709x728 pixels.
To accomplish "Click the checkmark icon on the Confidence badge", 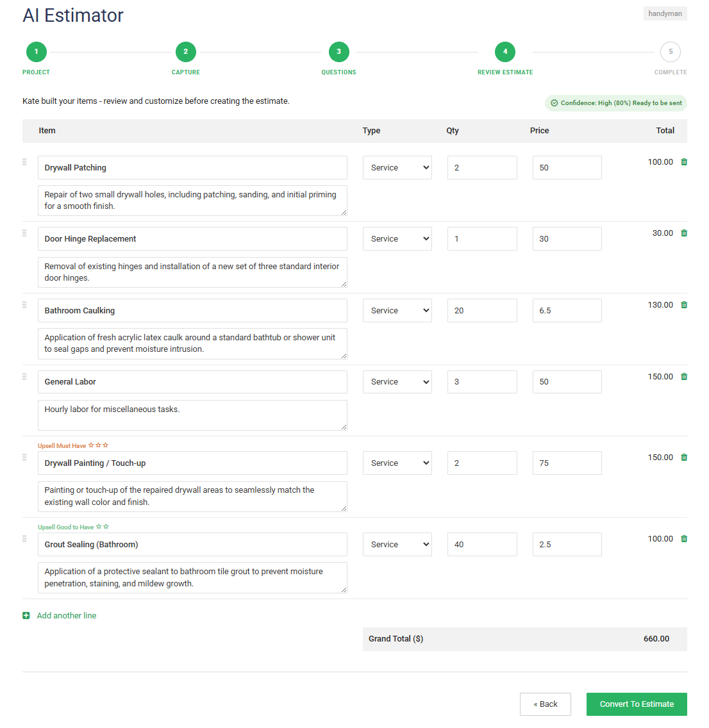I will click(553, 103).
